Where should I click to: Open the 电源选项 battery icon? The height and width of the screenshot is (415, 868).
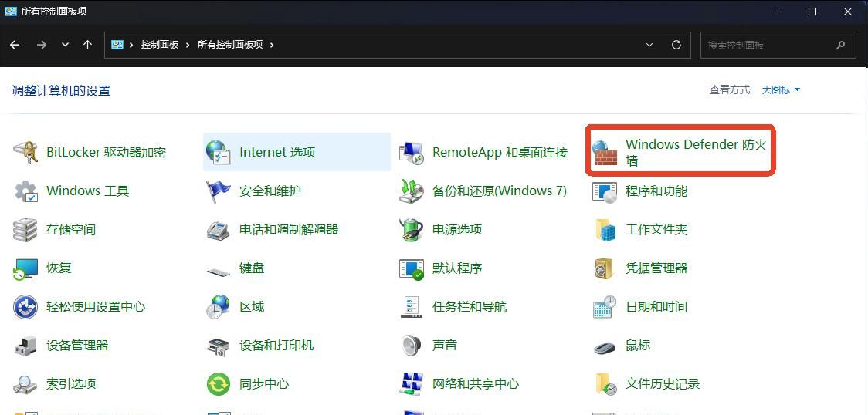[x=412, y=230]
